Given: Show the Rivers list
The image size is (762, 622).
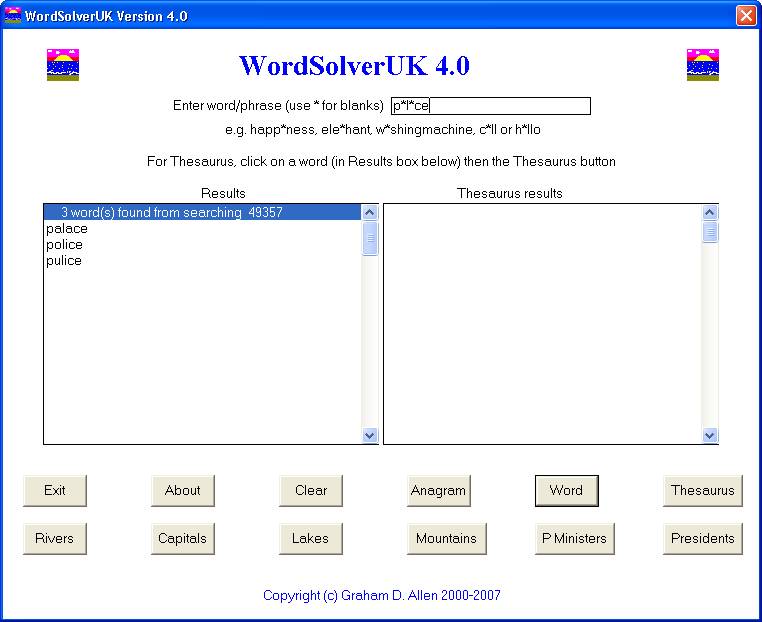Looking at the screenshot, I should [x=55, y=539].
